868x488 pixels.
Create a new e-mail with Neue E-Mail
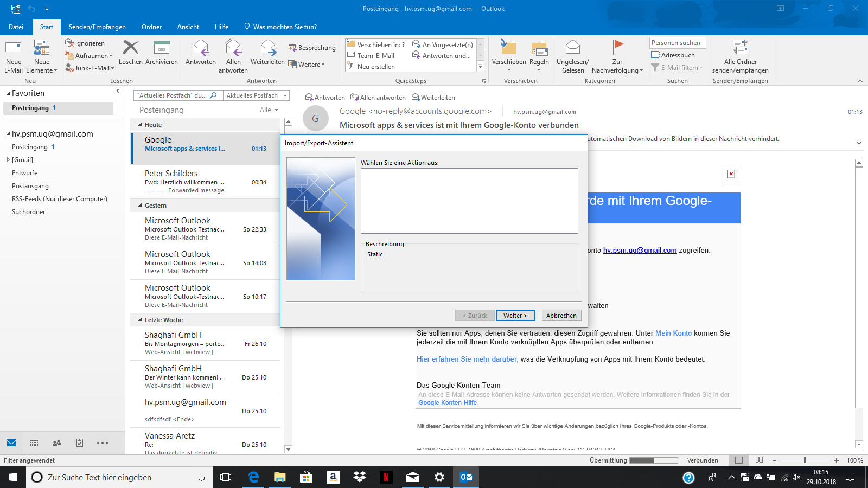[x=14, y=56]
